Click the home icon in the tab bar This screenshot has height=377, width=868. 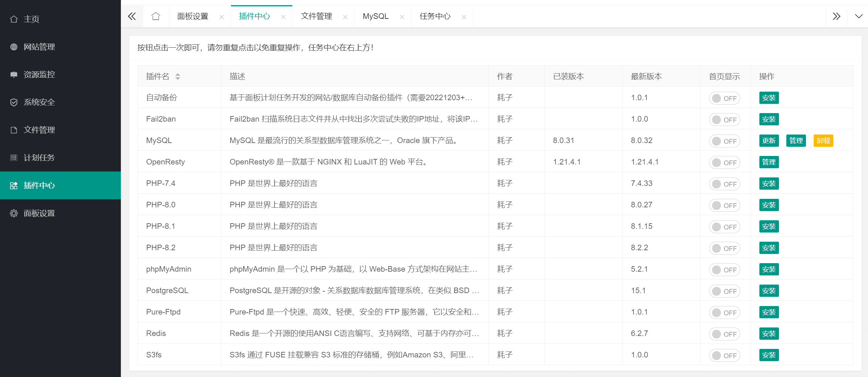(156, 16)
